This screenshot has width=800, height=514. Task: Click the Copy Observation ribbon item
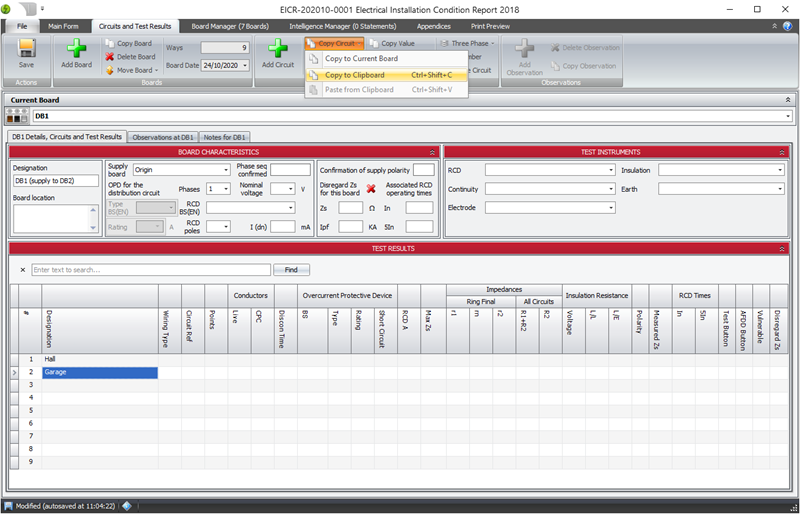(x=583, y=66)
